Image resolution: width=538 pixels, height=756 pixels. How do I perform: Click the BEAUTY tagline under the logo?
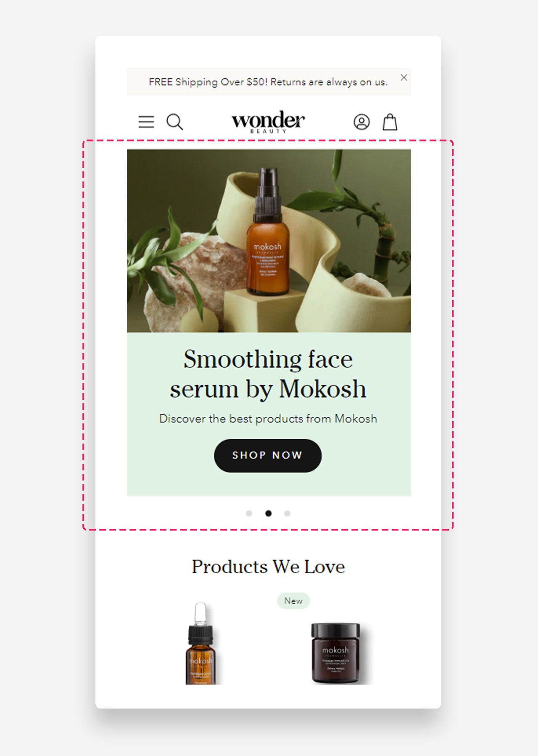[x=268, y=131]
